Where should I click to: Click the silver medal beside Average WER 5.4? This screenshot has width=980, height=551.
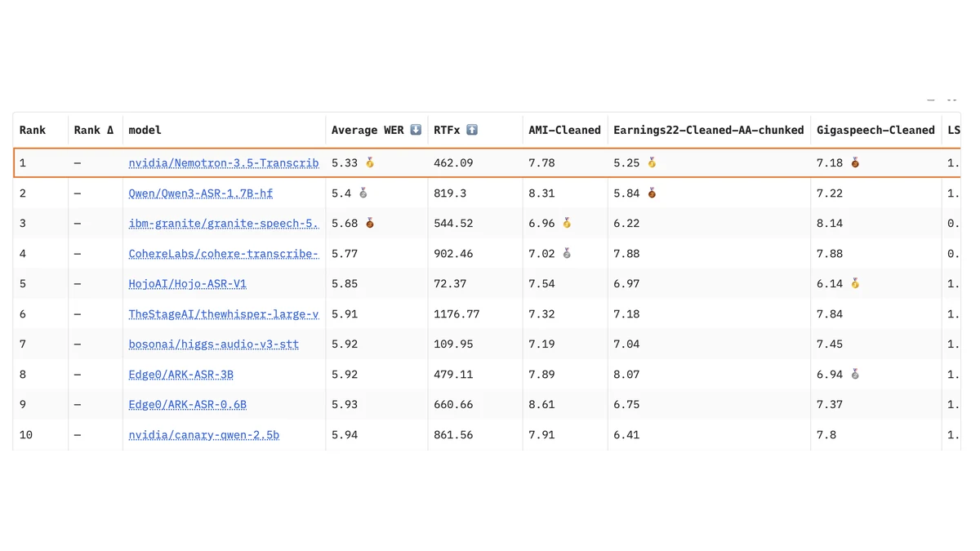[x=363, y=193]
